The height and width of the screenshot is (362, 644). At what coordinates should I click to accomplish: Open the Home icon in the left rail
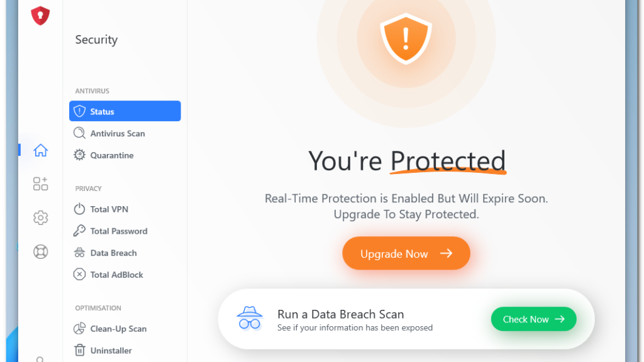pyautogui.click(x=40, y=150)
